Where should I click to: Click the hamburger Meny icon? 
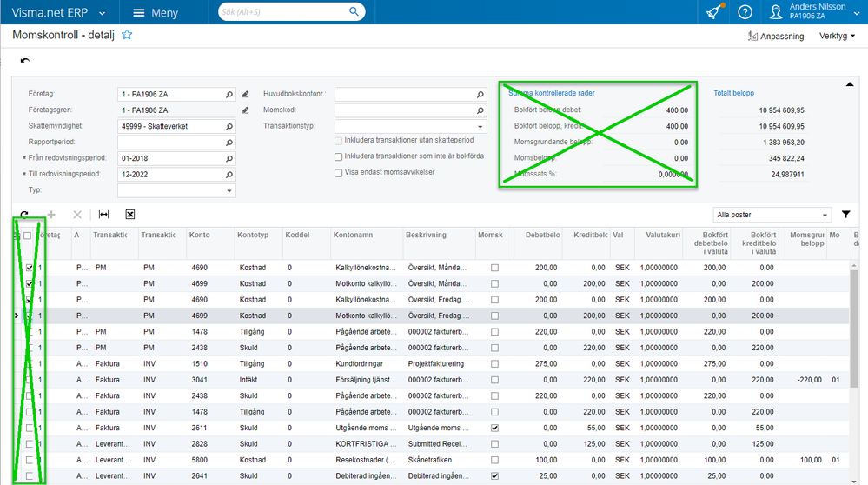click(139, 12)
